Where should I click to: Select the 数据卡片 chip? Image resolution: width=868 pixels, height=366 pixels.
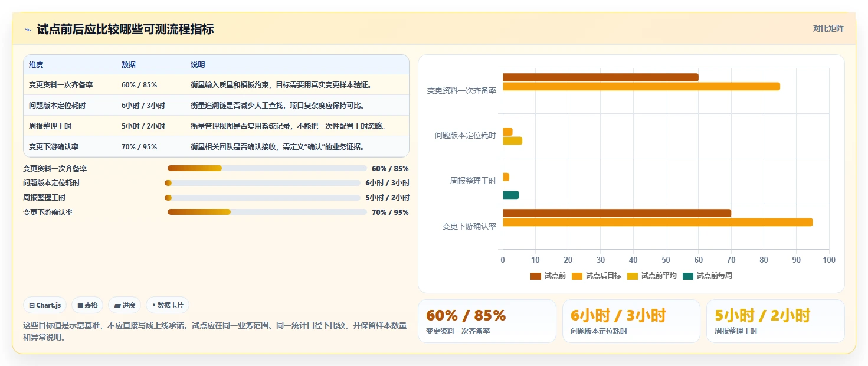click(168, 305)
